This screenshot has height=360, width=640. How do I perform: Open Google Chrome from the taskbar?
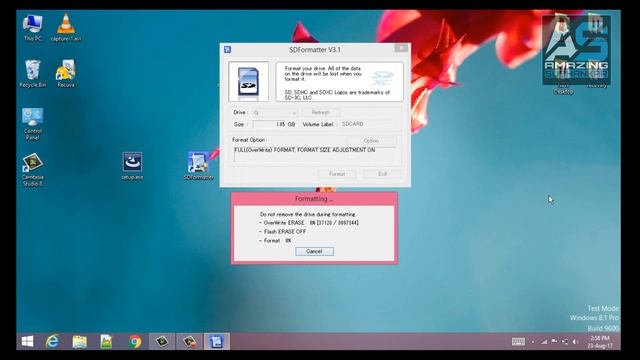point(134,341)
